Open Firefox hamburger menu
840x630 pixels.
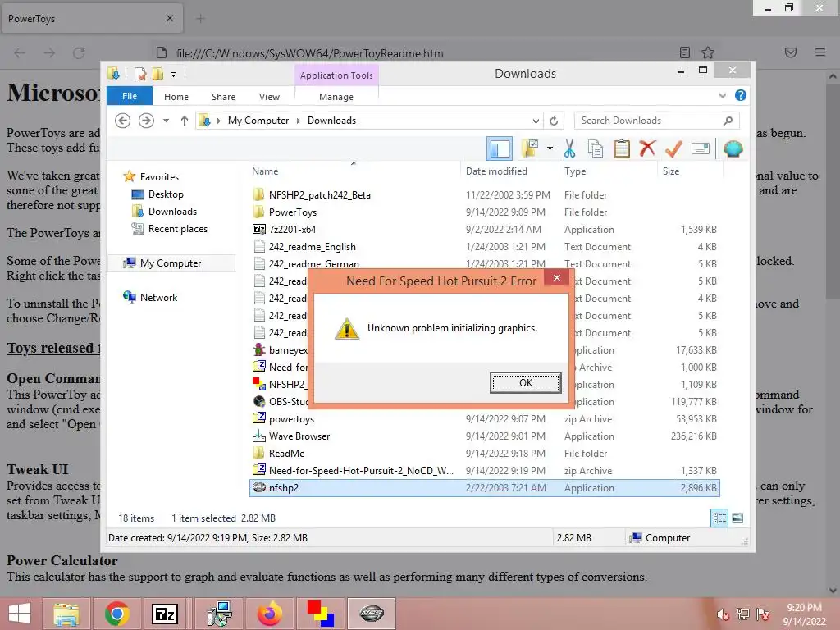(819, 52)
